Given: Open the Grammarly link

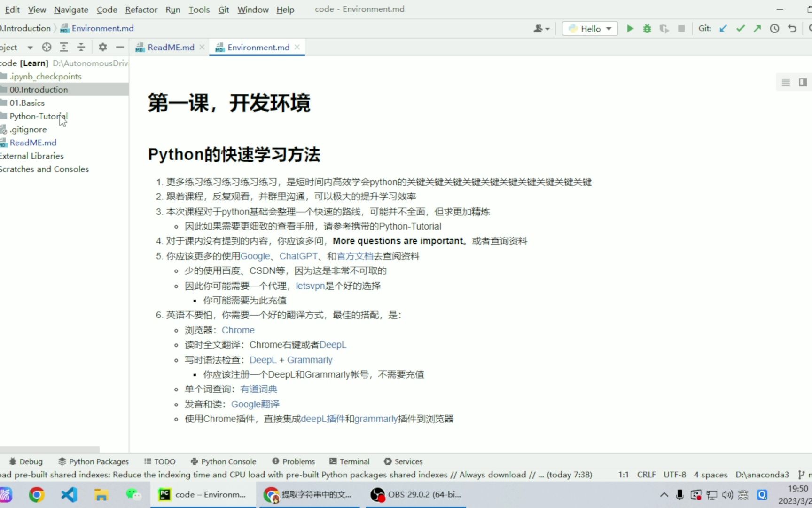Looking at the screenshot, I should 310,360.
